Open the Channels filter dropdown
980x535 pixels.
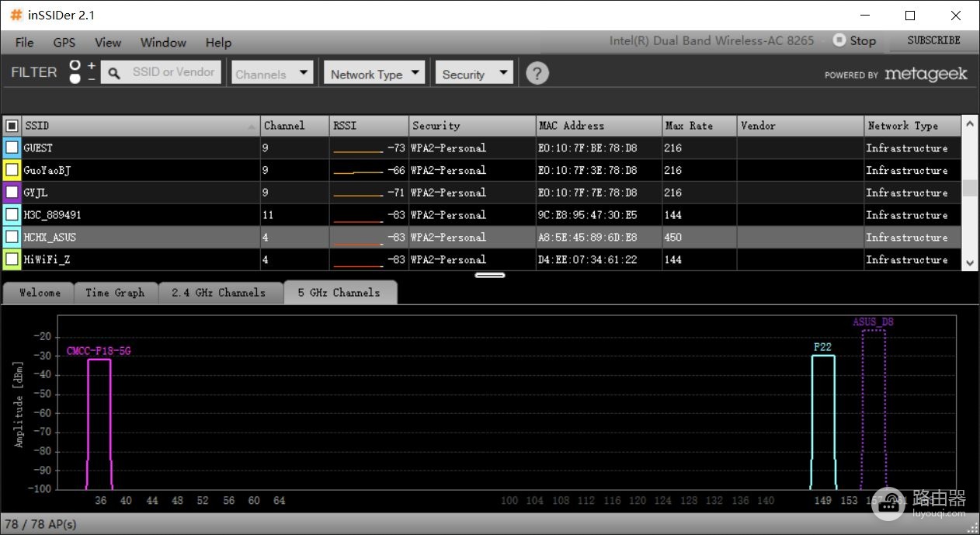point(272,74)
